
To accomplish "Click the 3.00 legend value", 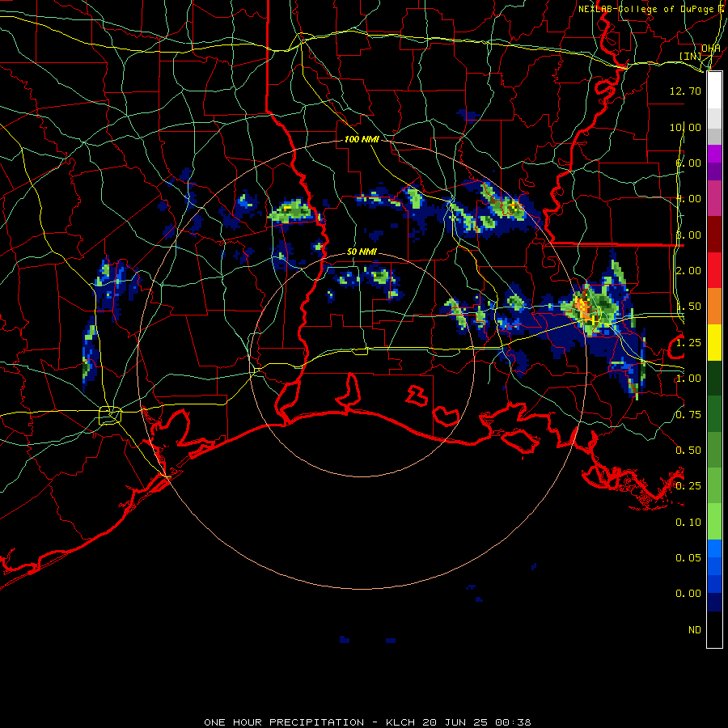I will pyautogui.click(x=688, y=235).
